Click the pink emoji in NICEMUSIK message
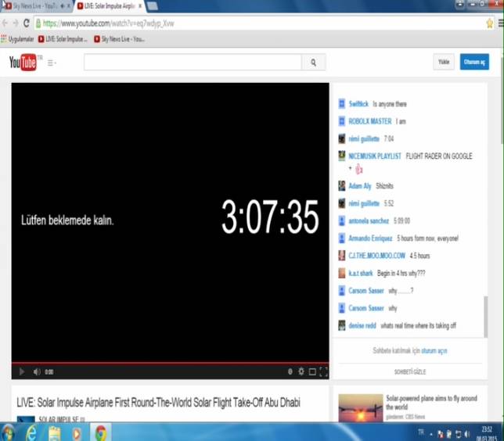 click(359, 169)
